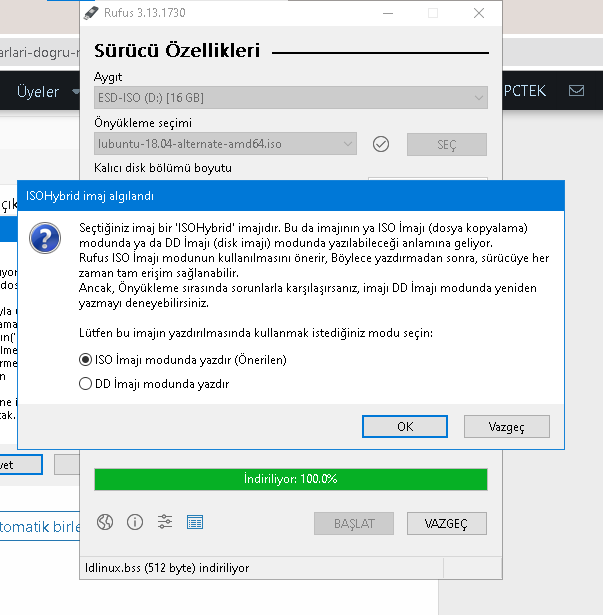Confirm dialog with OK button

405,426
